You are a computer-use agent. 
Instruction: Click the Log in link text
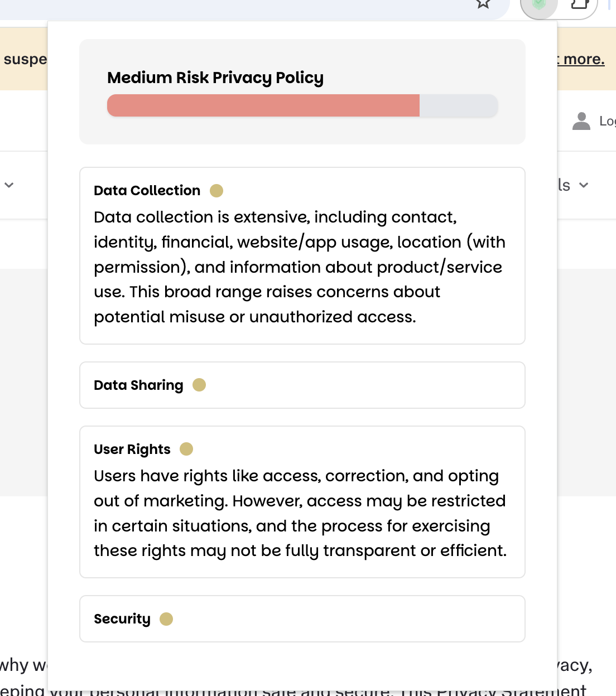(607, 121)
